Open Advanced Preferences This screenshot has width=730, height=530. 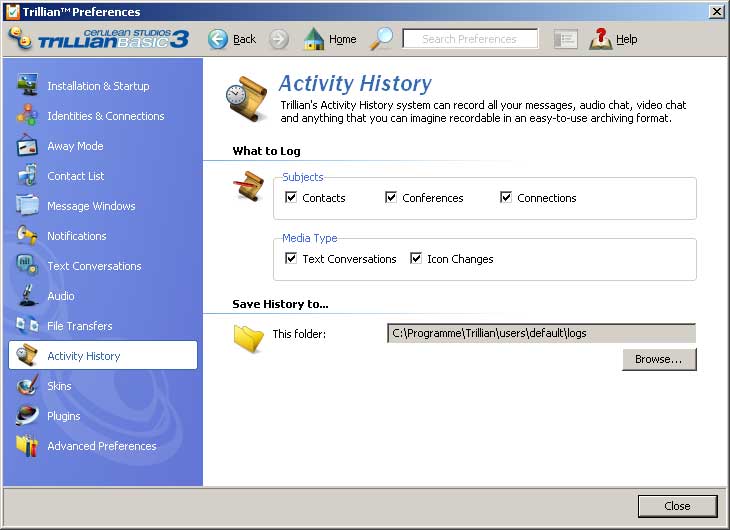click(x=101, y=446)
